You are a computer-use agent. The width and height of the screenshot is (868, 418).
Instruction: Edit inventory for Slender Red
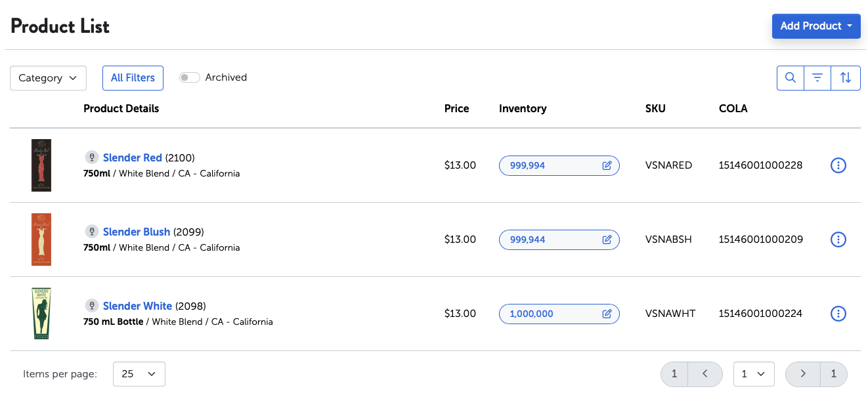(607, 165)
